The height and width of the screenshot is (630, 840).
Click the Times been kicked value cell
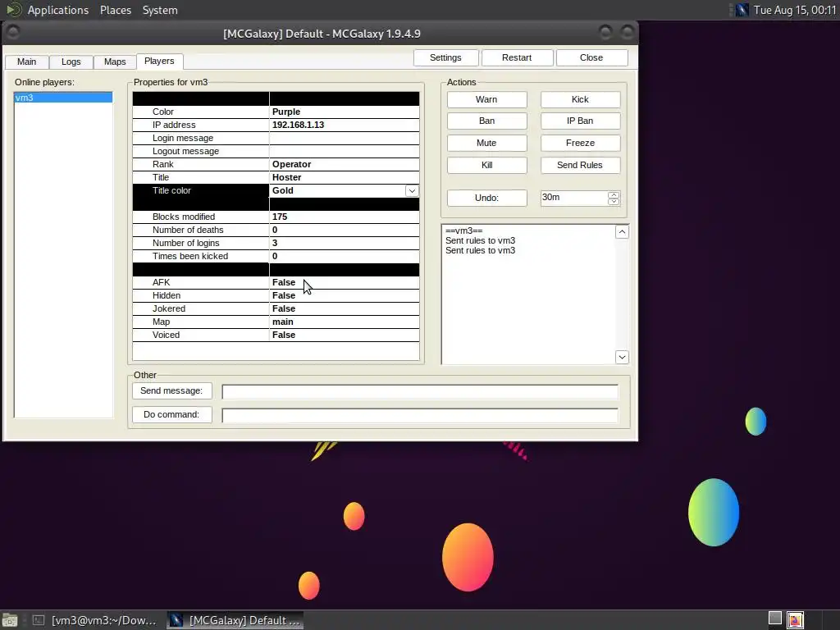click(x=344, y=256)
